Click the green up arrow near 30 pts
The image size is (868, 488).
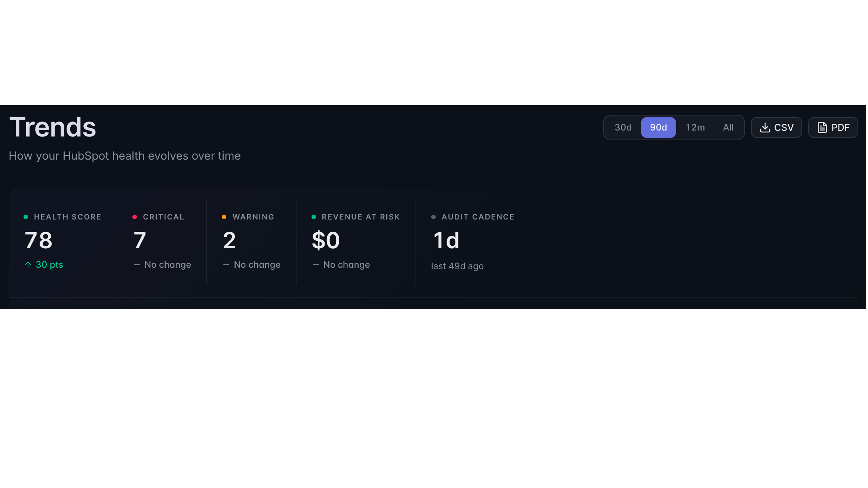click(x=28, y=265)
